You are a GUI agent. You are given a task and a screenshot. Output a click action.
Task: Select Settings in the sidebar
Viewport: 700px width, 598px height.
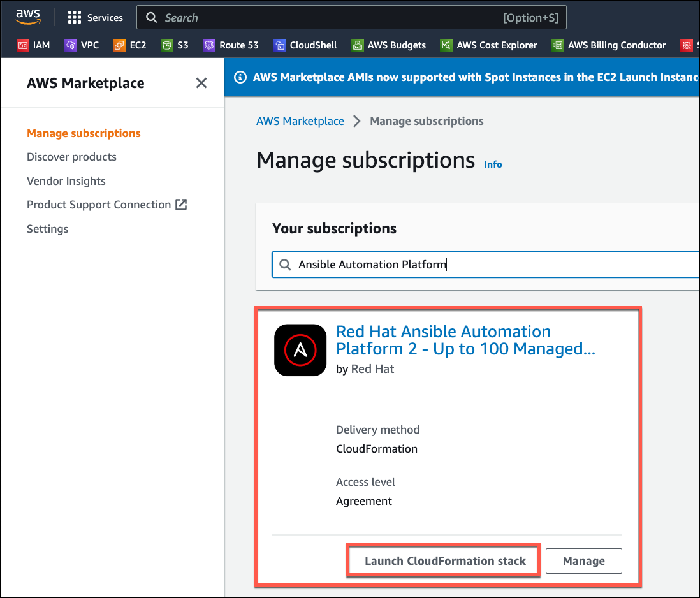47,229
